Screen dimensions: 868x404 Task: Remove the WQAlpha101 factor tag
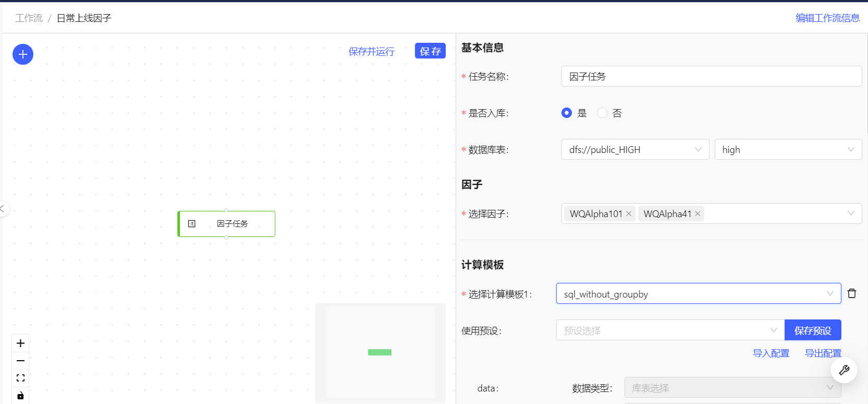coord(629,214)
